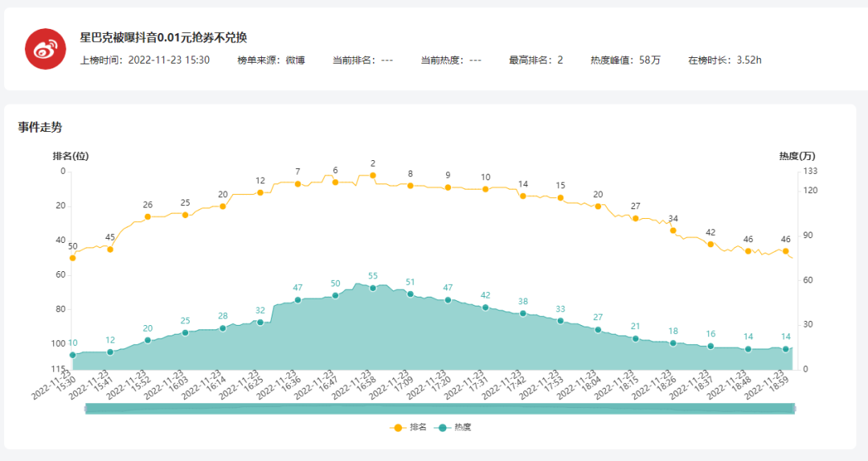Select the peak rank point labeled 2
Screen dimensions: 868x461
point(373,175)
